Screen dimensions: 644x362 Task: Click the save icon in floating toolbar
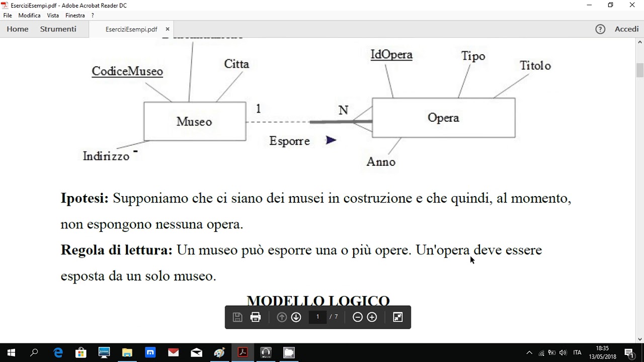click(x=237, y=317)
